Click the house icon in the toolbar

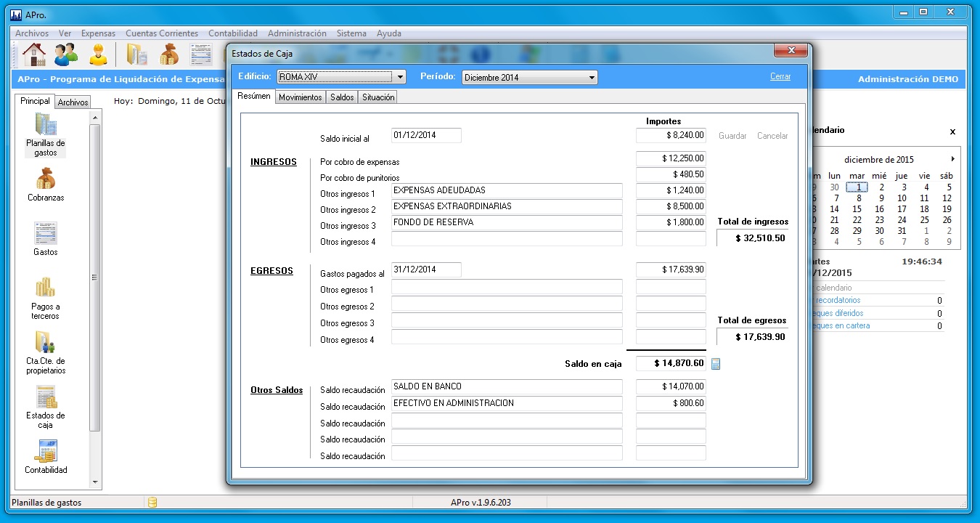point(33,54)
